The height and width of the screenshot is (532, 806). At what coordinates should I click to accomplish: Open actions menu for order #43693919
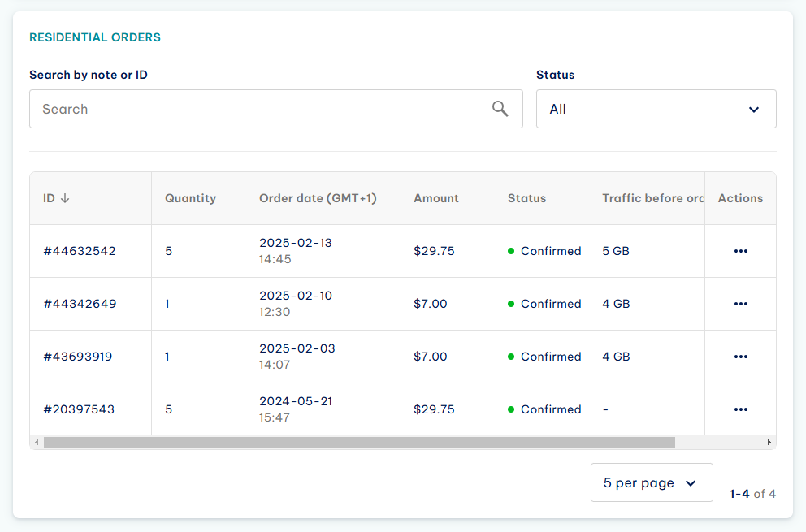click(741, 357)
